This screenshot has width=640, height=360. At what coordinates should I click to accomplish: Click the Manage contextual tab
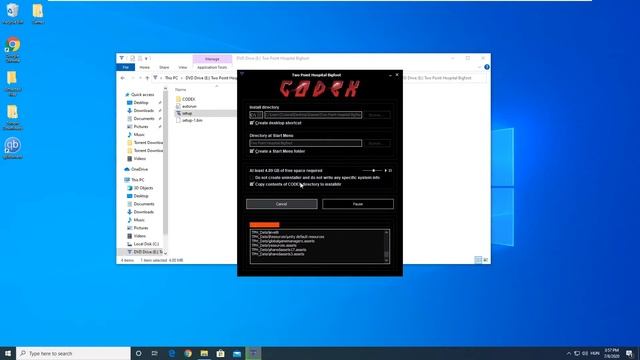pyautogui.click(x=212, y=59)
